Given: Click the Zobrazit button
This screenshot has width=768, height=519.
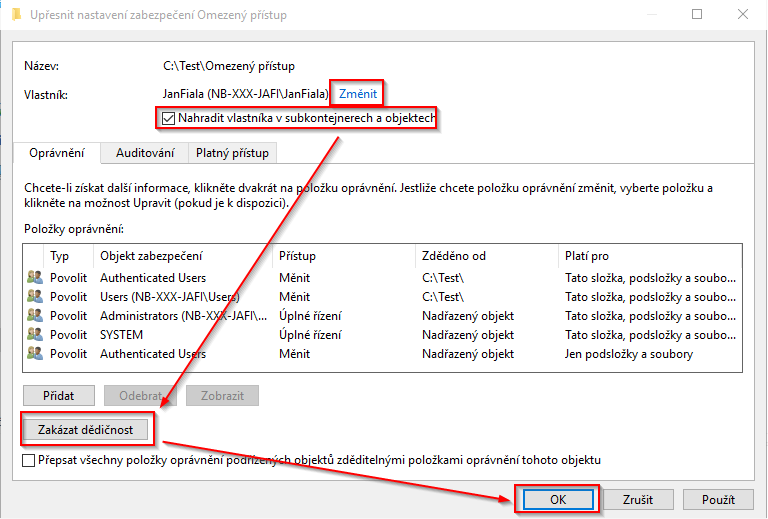Looking at the screenshot, I should click(x=222, y=396).
